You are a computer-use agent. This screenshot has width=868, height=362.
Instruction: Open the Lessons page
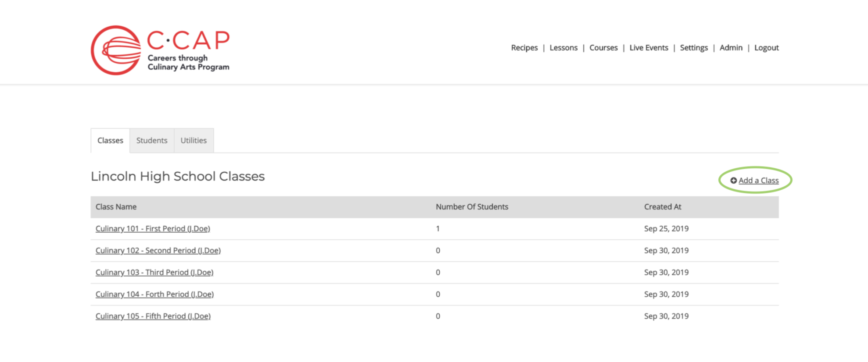pos(563,48)
